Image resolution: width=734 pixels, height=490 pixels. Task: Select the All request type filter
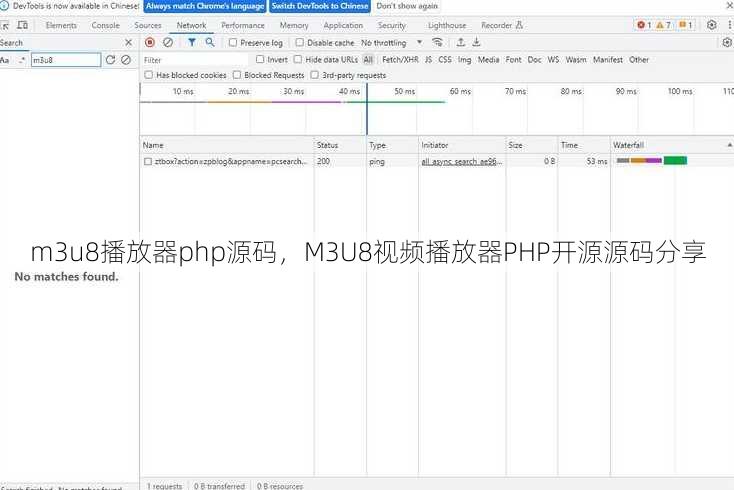click(368, 59)
